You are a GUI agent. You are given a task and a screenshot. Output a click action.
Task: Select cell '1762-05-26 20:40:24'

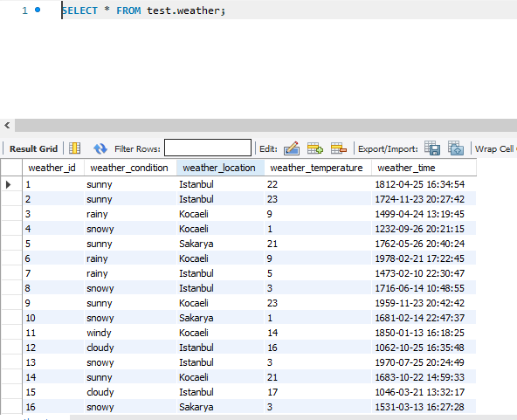point(424,244)
